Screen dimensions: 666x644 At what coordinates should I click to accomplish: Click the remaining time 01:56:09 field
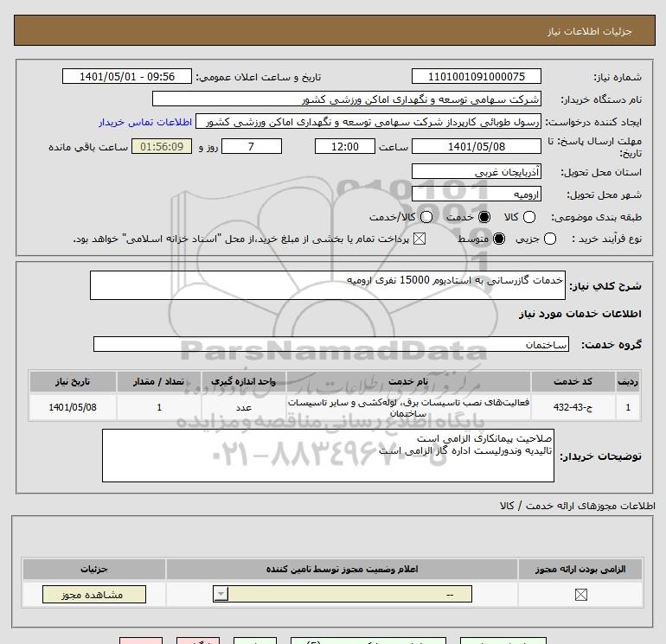click(x=162, y=146)
